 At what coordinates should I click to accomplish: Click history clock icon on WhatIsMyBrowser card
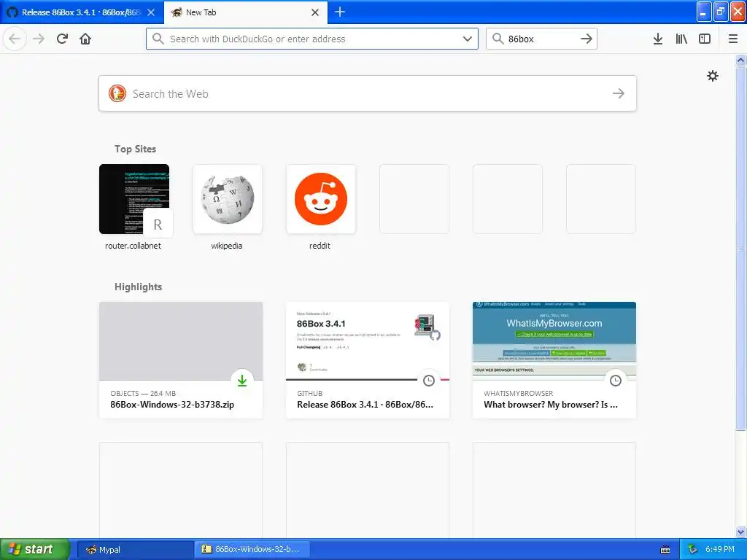(616, 380)
